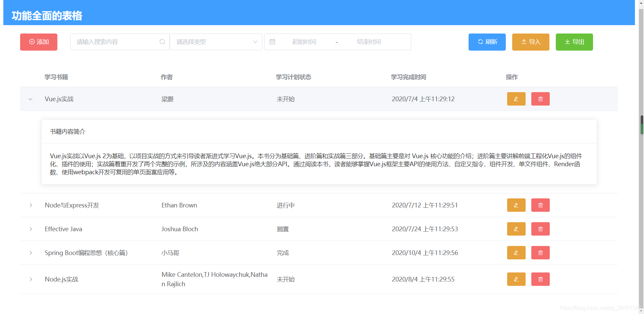Viewport: 644px width, 314px height.
Task: Click the Mike Cantelon author cell
Action: (215, 279)
